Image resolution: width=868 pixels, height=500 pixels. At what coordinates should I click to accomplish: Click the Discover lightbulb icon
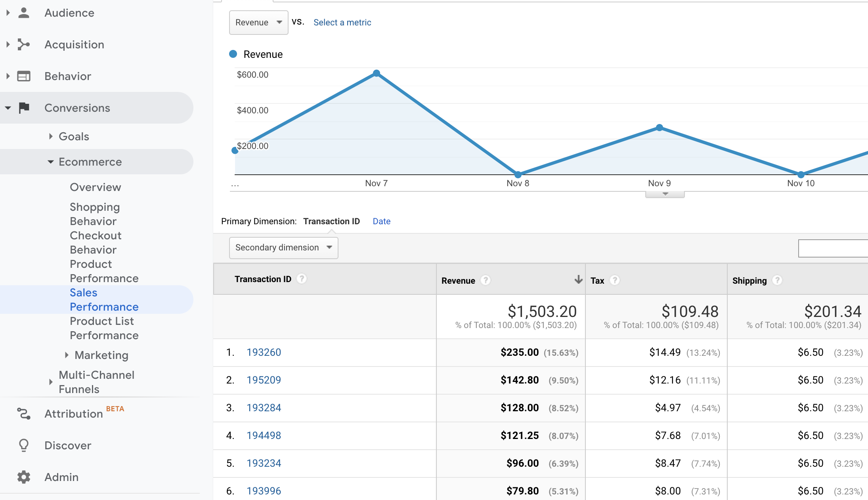point(24,445)
